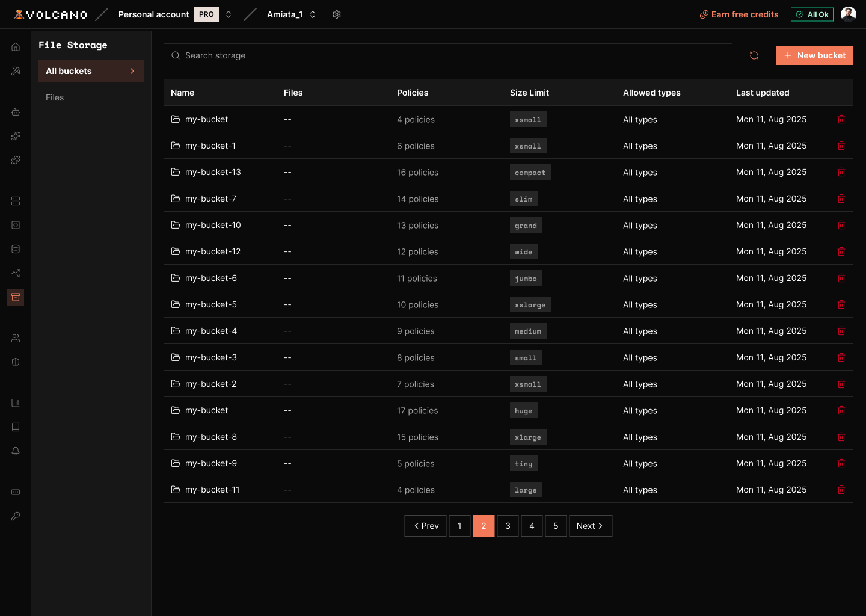
Task: Go to page 5
Action: 556,526
